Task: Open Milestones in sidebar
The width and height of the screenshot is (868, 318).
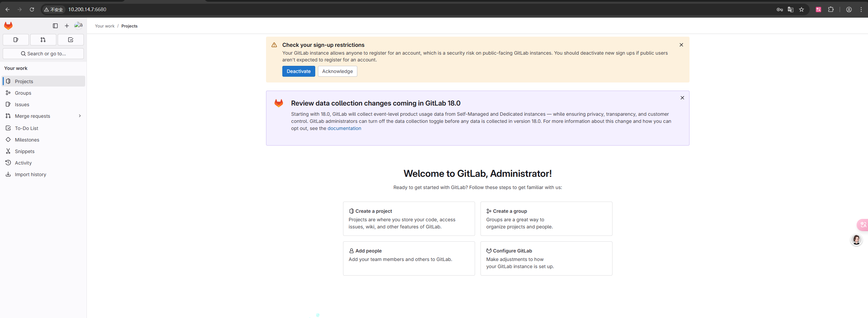Action: (43, 140)
